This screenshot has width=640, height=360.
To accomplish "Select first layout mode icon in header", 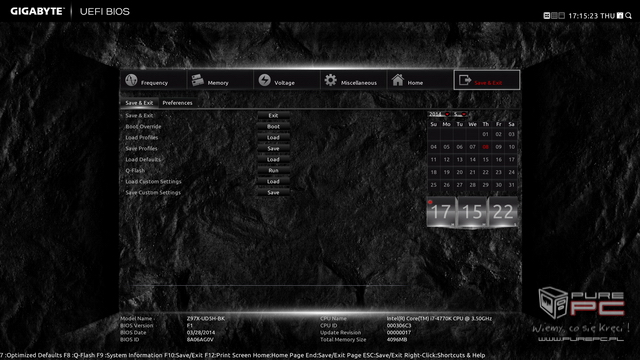I will [547, 16].
